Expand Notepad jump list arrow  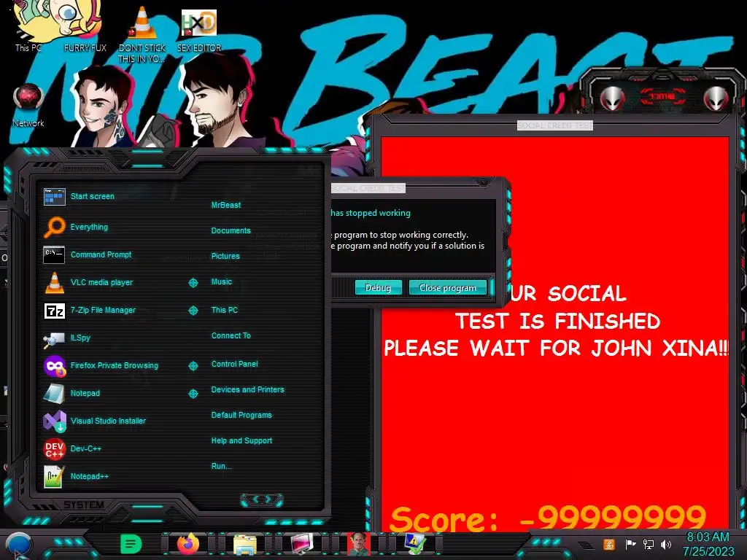tap(193, 393)
